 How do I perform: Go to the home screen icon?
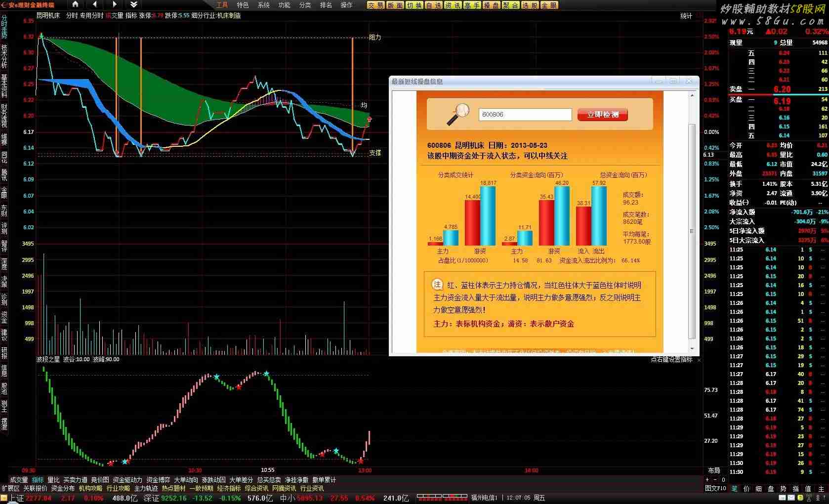point(75,4)
